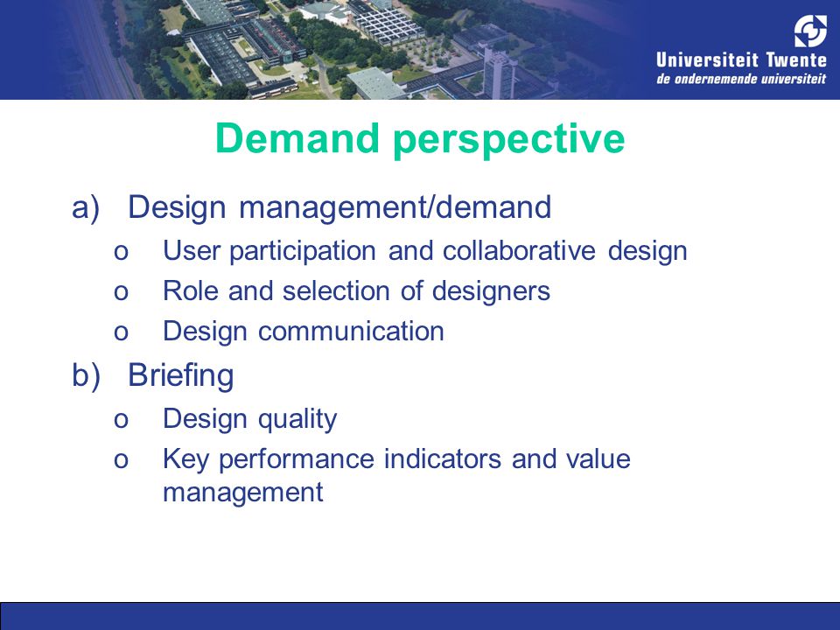The height and width of the screenshot is (630, 840).
Task: Click the 'Universiteit Twente' header text
Action: 741,59
